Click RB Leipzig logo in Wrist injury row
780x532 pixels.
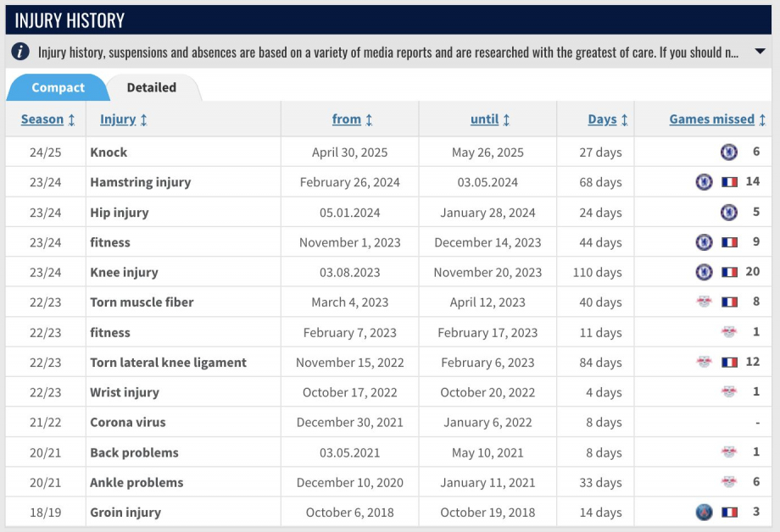[728, 392]
